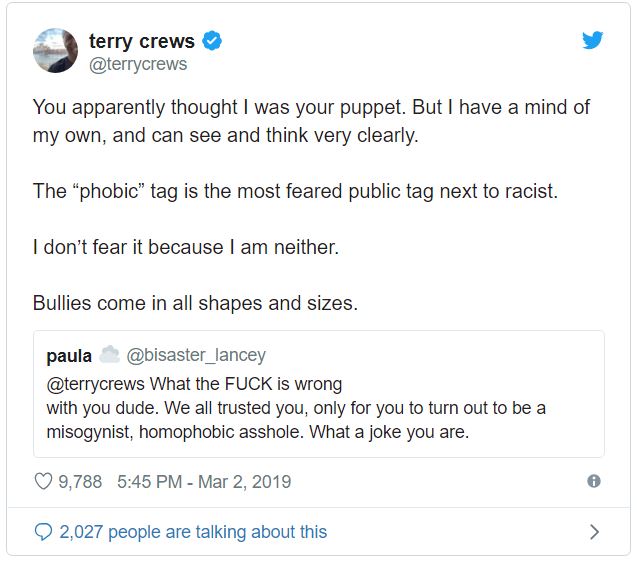Like the tweet with the heart icon
Screen dimensions: 637x565
43,482
